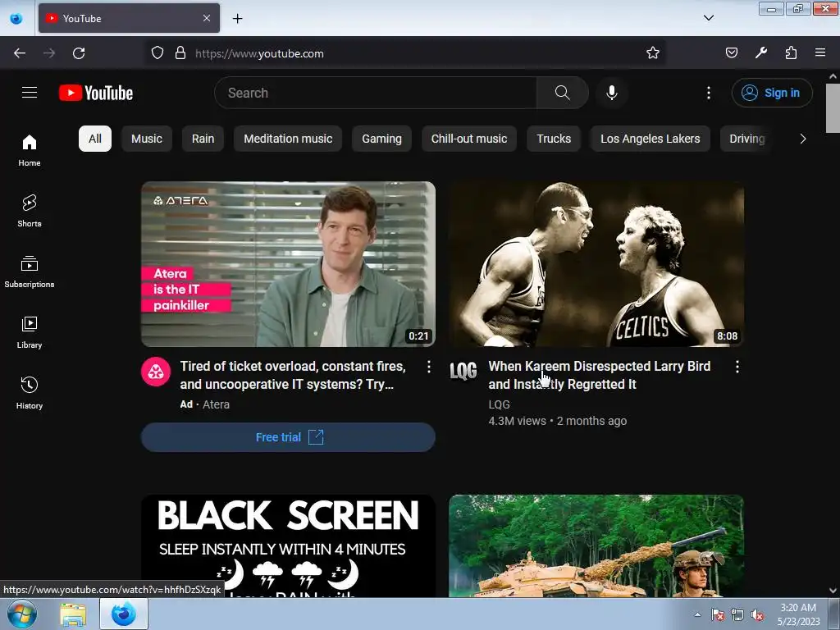Select the Los Angeles Lakers chip
The width and height of the screenshot is (840, 630).
click(x=651, y=139)
